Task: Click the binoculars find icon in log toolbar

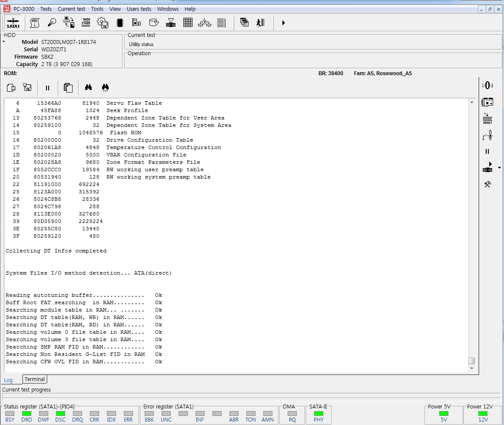Action: click(x=89, y=87)
